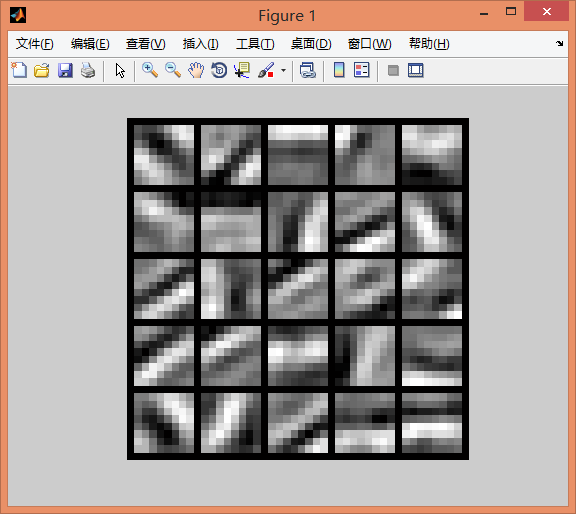Click the Link Plot button

(x=307, y=70)
